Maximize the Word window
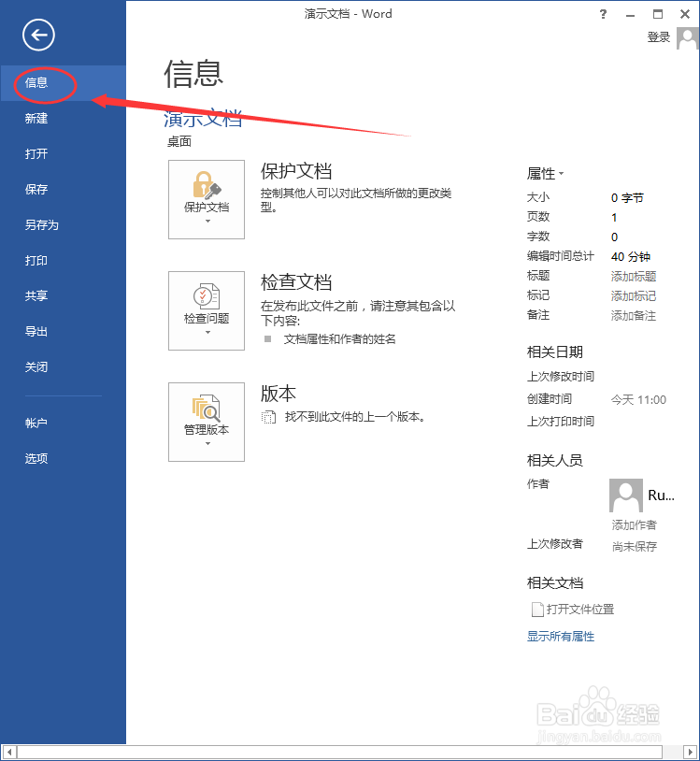This screenshot has width=700, height=761. 657,14
